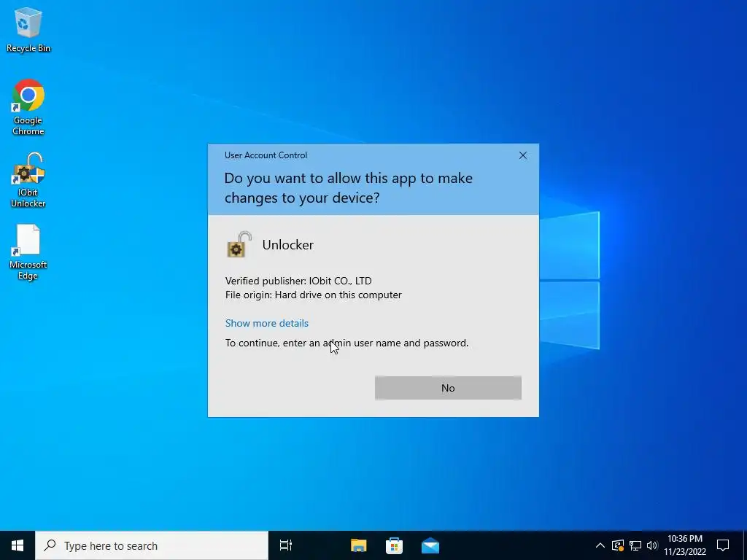Open Task View from the taskbar
Image resolution: width=747 pixels, height=560 pixels.
(286, 545)
